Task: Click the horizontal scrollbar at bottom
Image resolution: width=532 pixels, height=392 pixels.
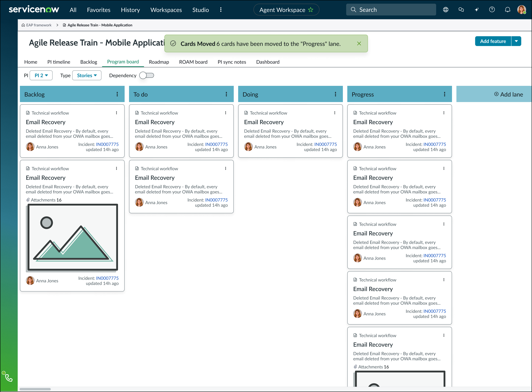Action: pos(35,389)
